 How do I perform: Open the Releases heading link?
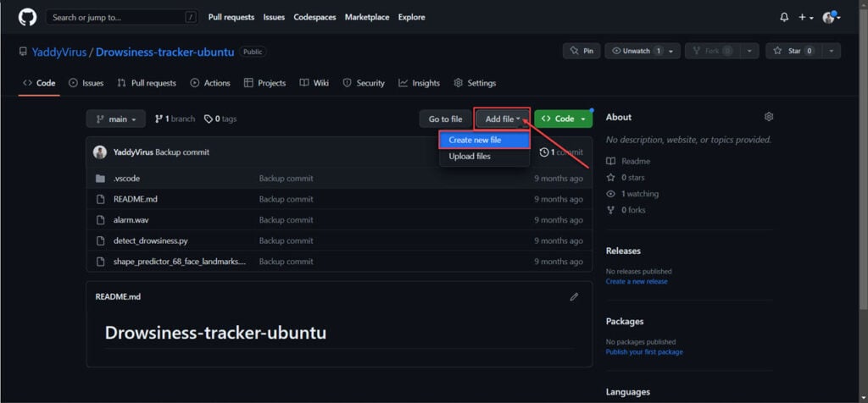pos(623,251)
